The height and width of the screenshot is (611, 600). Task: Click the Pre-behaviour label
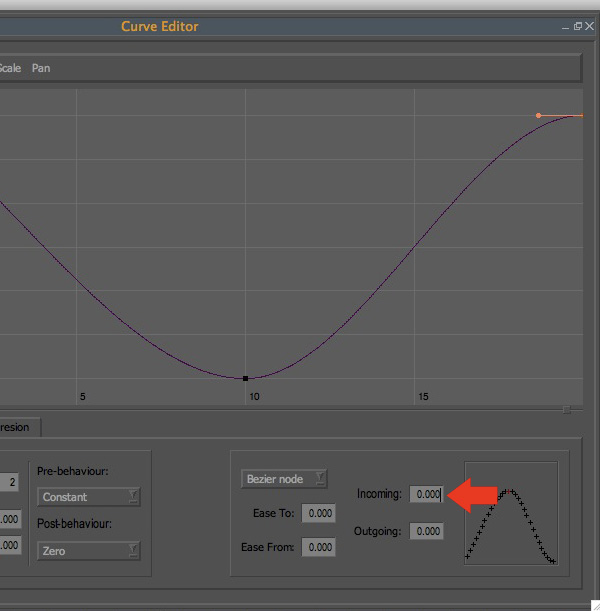click(73, 471)
